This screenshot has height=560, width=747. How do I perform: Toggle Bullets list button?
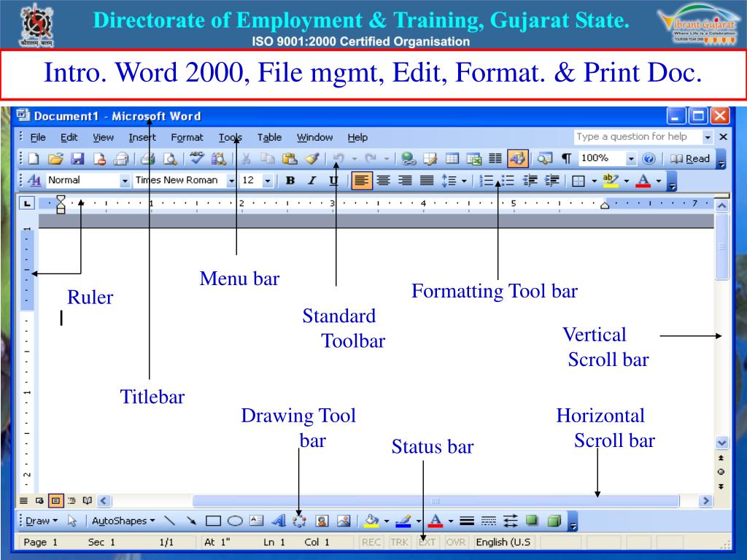tap(508, 181)
